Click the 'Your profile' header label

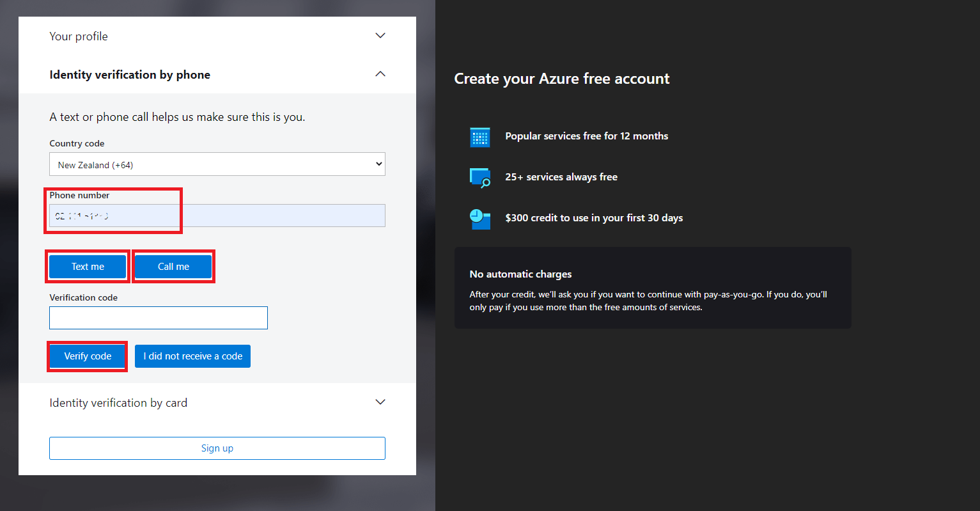tap(79, 36)
